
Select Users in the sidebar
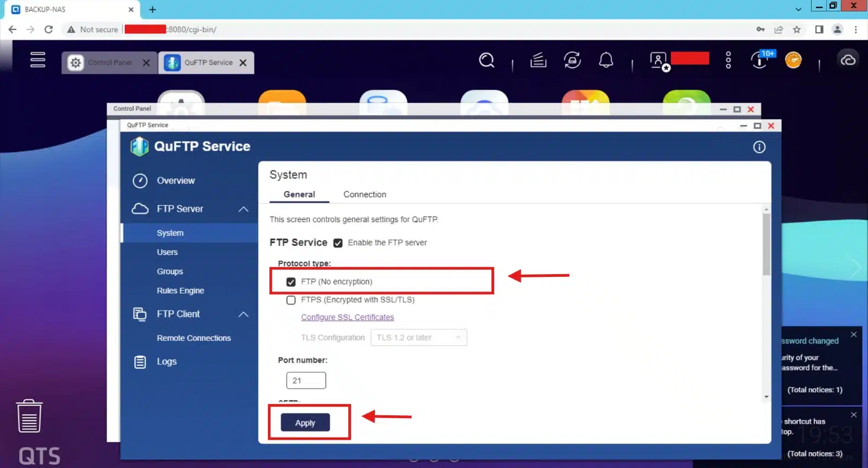167,252
